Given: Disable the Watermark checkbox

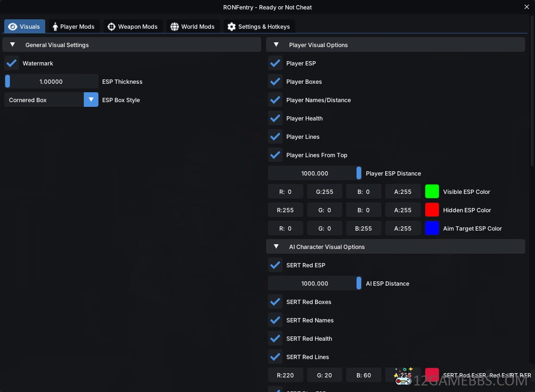Looking at the screenshot, I should [12, 64].
